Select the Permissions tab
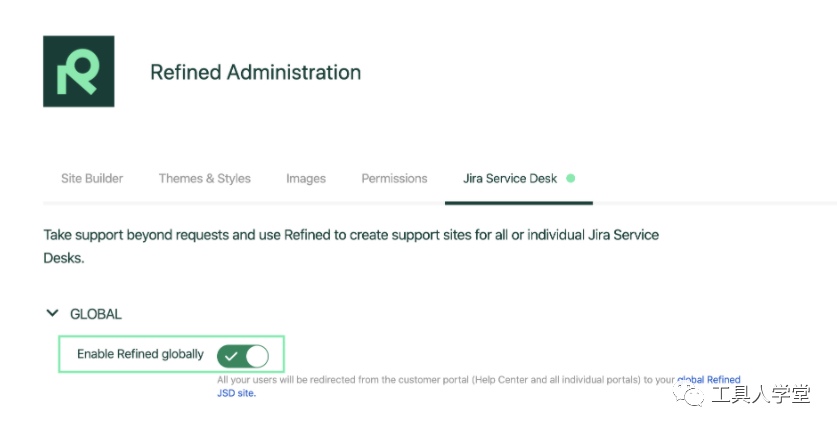Viewport: 837px width, 430px height. [x=394, y=179]
